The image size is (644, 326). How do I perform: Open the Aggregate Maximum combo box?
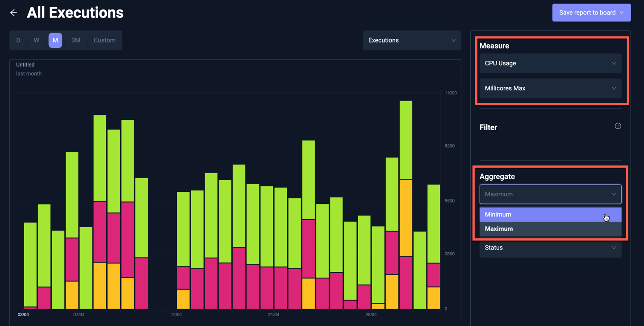pyautogui.click(x=550, y=194)
